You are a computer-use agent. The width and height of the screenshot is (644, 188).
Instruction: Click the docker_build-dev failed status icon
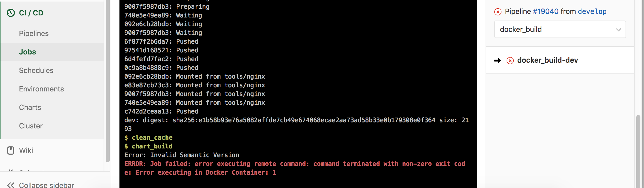point(510,61)
